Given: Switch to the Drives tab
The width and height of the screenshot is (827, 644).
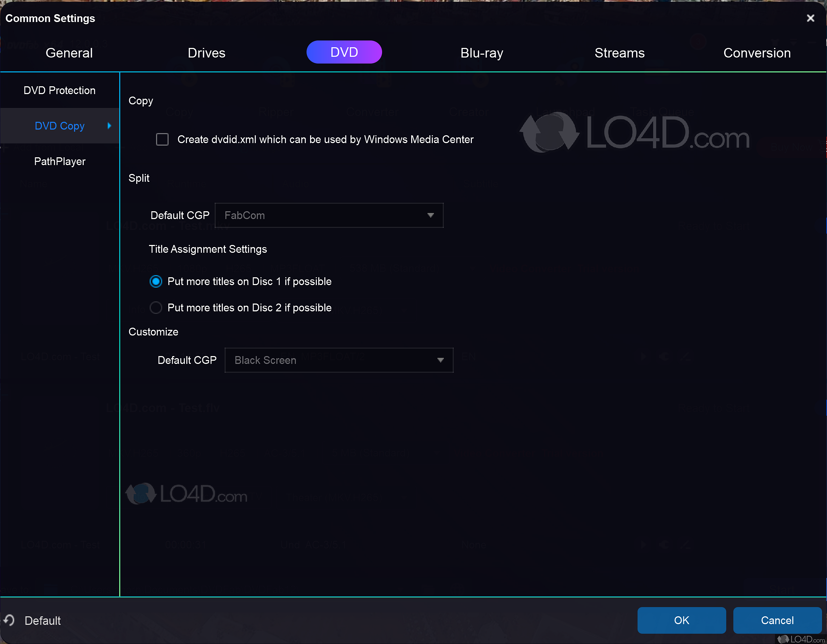Looking at the screenshot, I should click(x=206, y=53).
